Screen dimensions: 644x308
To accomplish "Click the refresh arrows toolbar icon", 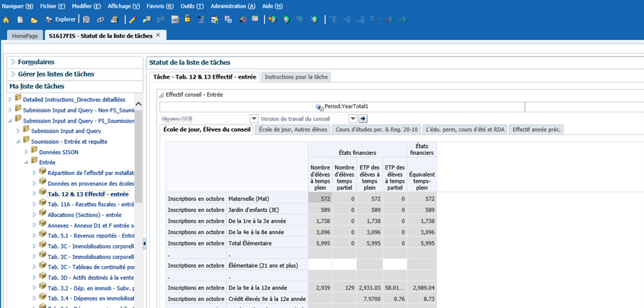I will click(x=100, y=19).
